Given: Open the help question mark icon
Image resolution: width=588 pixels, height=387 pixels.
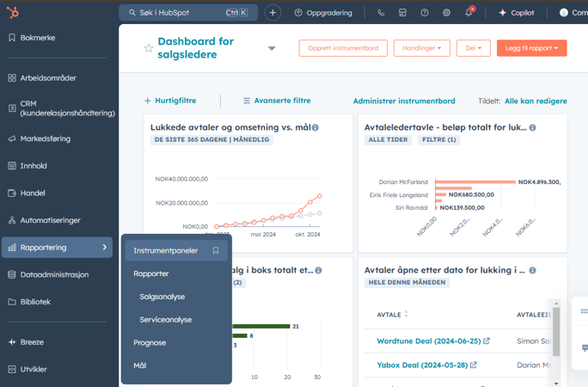Looking at the screenshot, I should [x=425, y=13].
